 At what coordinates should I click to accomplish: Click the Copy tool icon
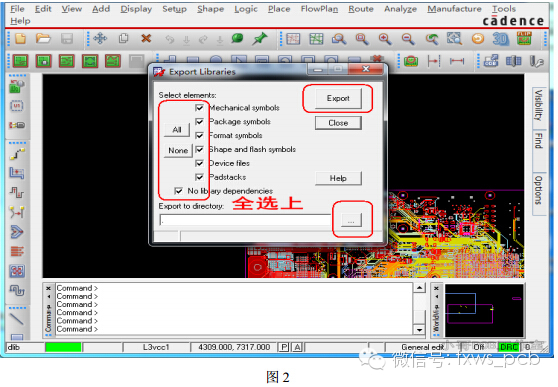pos(123,38)
